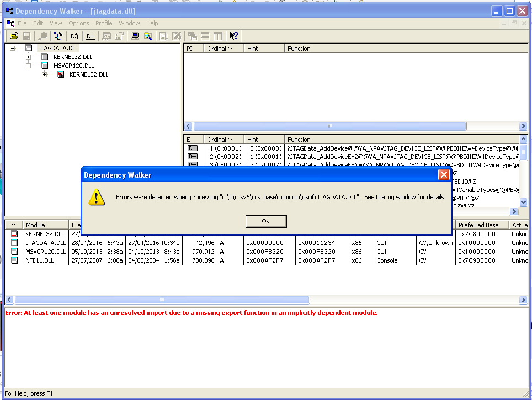Screen dimensions: 532x400
Task: Click the View in External Viewer toolbar icon
Action: pos(107,36)
